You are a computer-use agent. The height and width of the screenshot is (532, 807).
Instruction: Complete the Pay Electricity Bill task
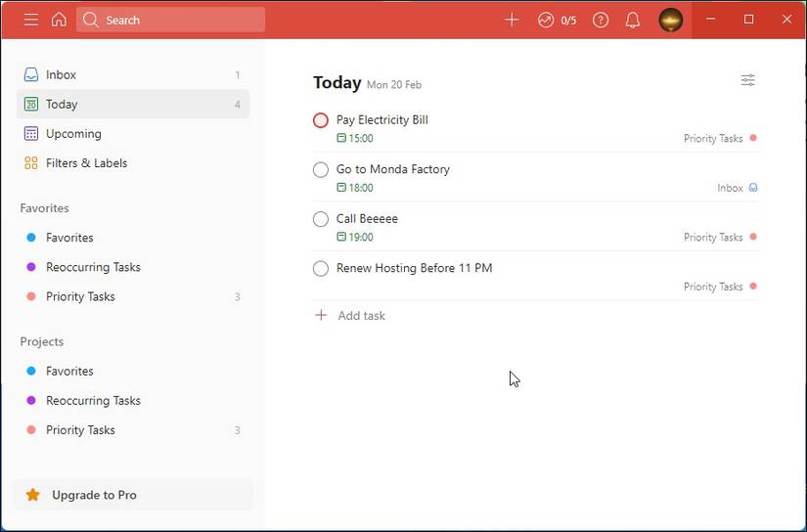pos(321,120)
